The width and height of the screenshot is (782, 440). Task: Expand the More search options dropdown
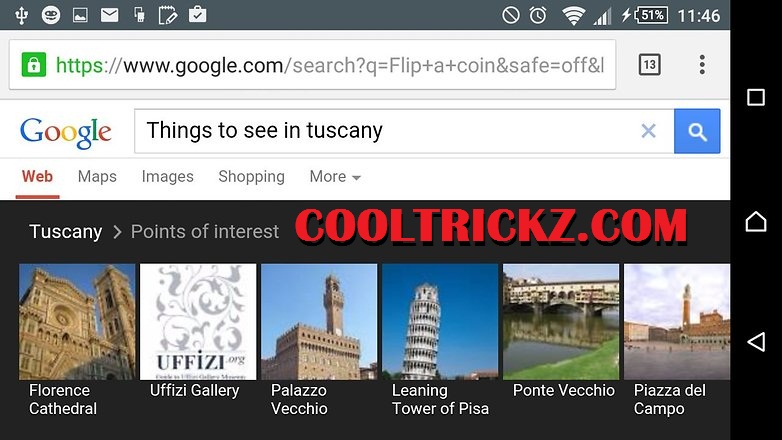[335, 177]
